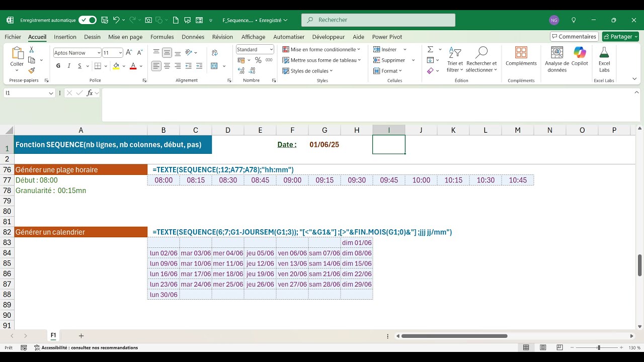
Task: Click the Increase Decimal icon
Action: tap(241, 71)
